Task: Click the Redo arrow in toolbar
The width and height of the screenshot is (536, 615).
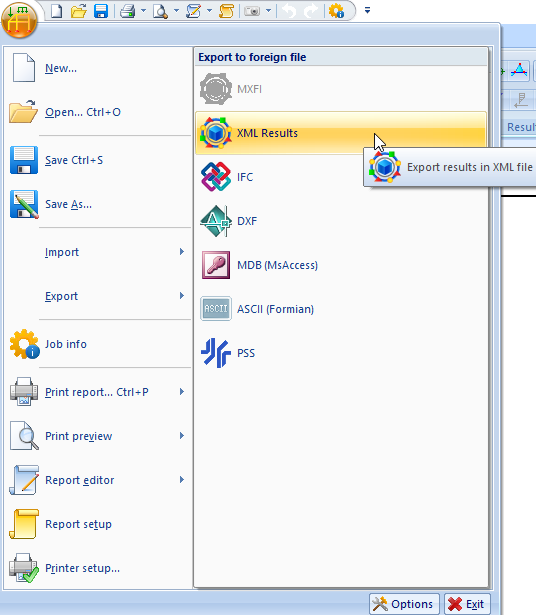Action: tap(311, 11)
